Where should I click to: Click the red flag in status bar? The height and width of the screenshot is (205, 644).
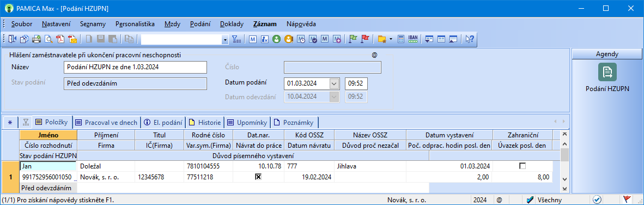click(627, 200)
